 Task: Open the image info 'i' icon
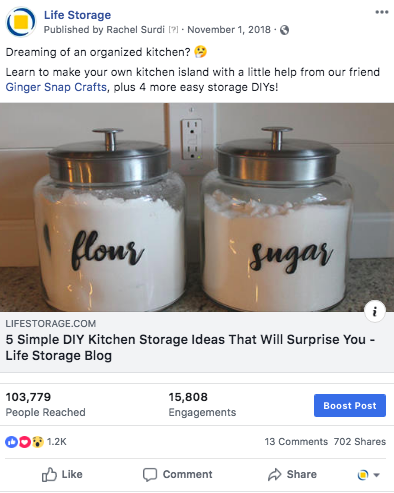tap(375, 312)
